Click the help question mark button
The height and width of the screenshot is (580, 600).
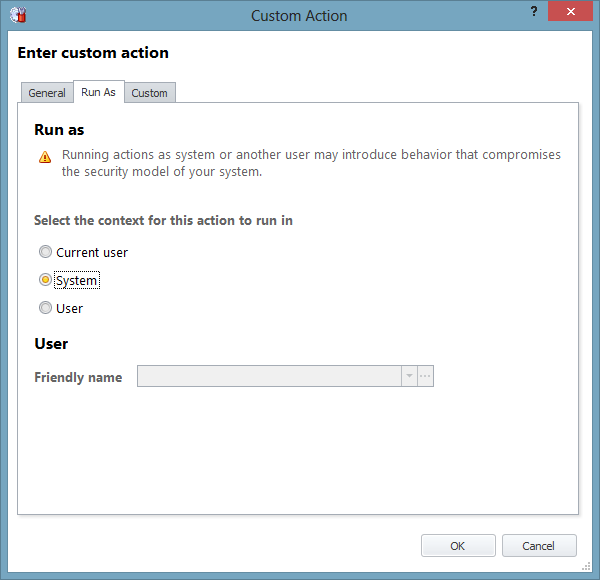[x=534, y=11]
